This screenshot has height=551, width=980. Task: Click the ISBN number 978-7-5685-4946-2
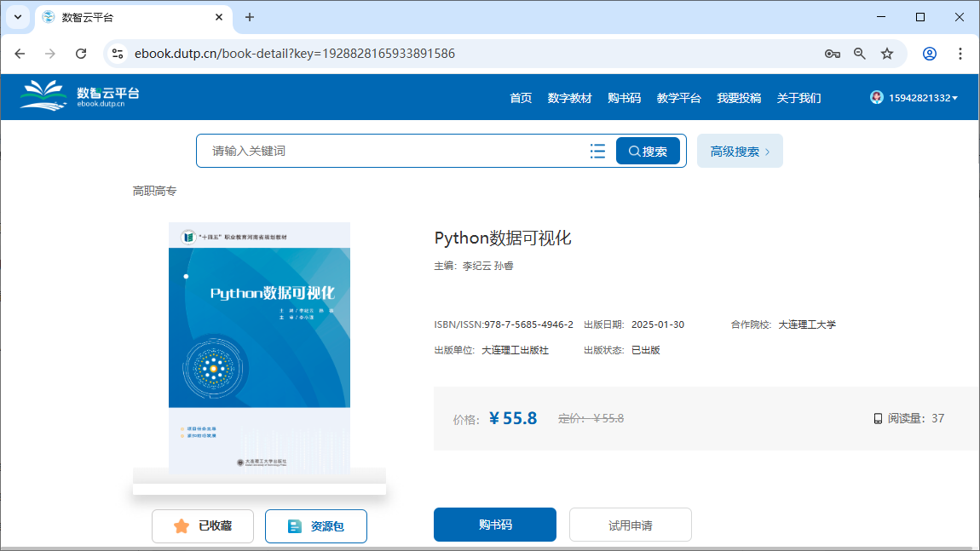point(528,324)
